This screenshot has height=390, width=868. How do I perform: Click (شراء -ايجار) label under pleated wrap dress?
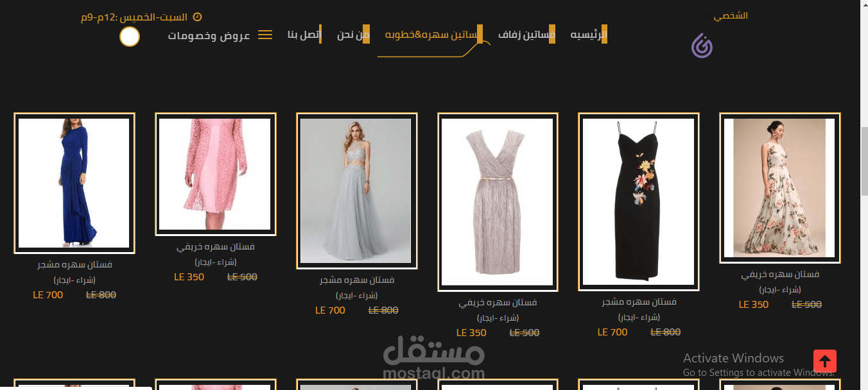(498, 318)
